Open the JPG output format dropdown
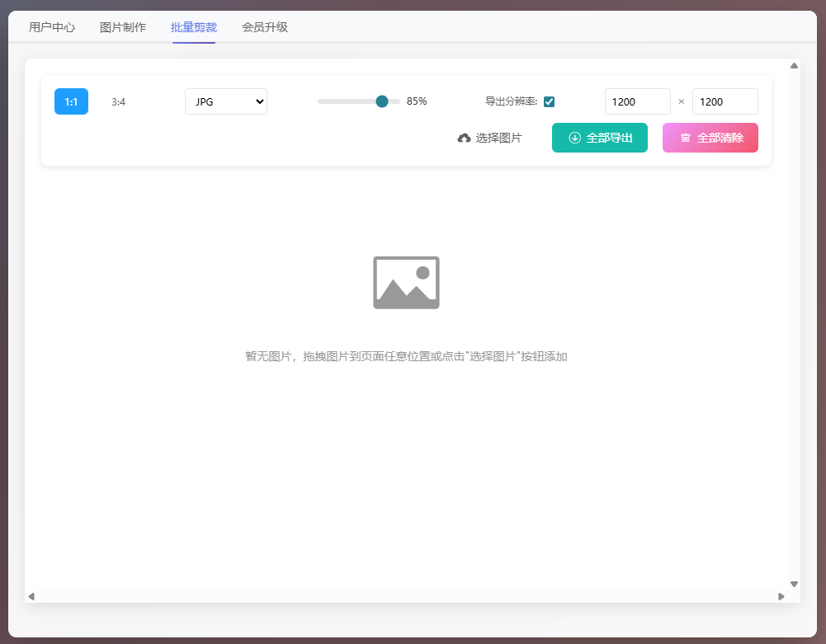Screen dimensions: 826x644 tap(225, 101)
